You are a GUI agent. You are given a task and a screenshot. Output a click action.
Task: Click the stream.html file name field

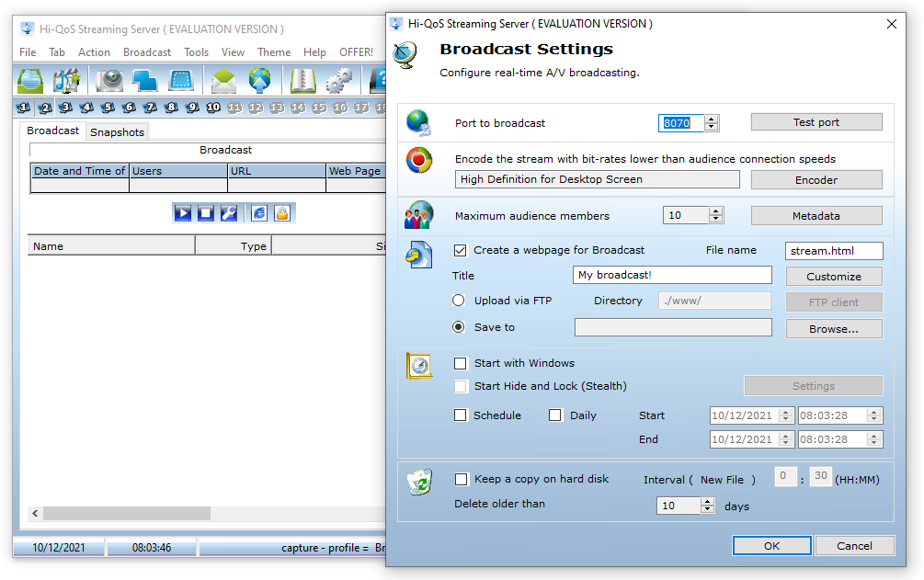coord(834,251)
